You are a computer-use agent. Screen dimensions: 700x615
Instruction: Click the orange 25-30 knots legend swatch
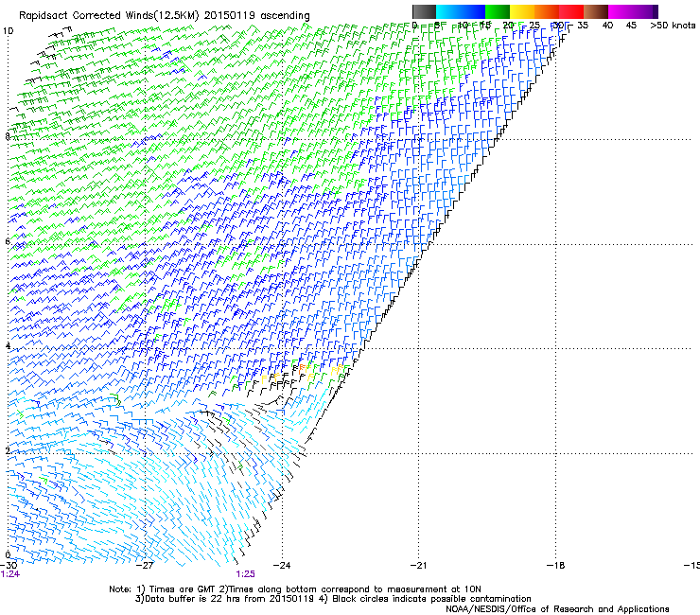547,11
